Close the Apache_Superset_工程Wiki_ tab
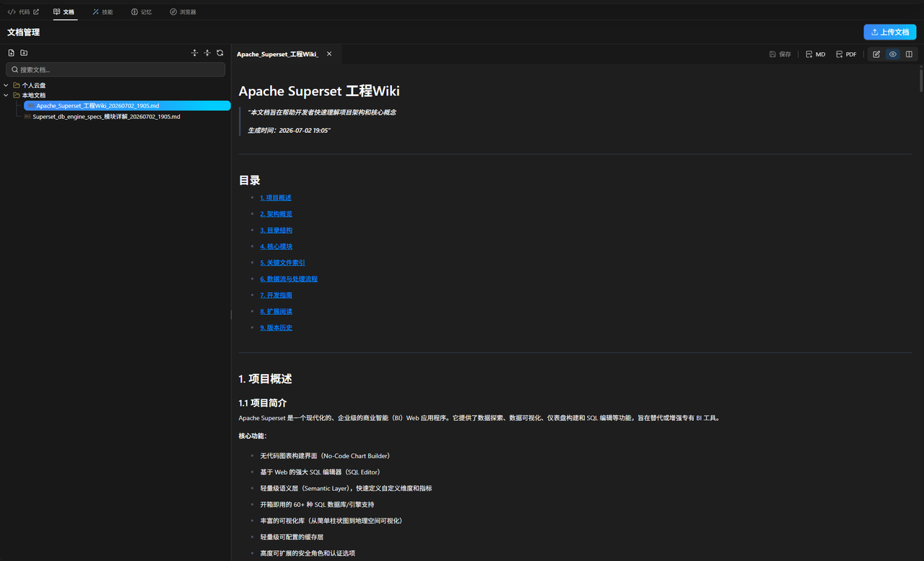The image size is (924, 561). click(329, 54)
